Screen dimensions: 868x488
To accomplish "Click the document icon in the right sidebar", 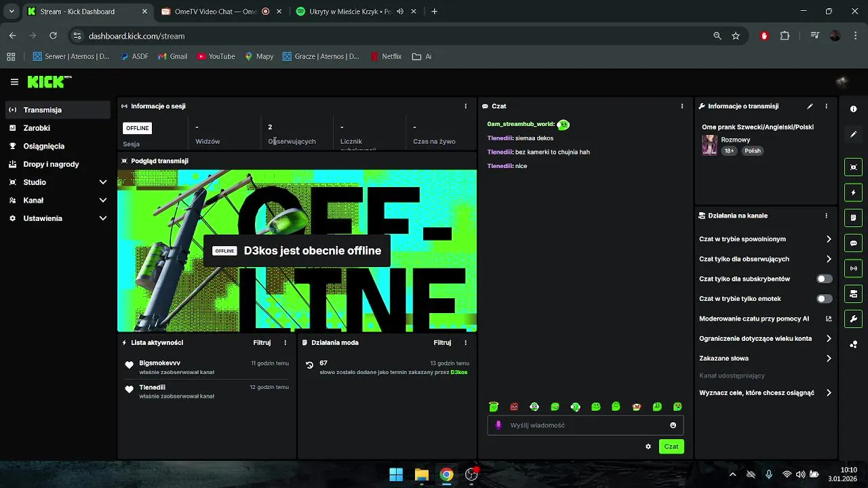I will [853, 218].
